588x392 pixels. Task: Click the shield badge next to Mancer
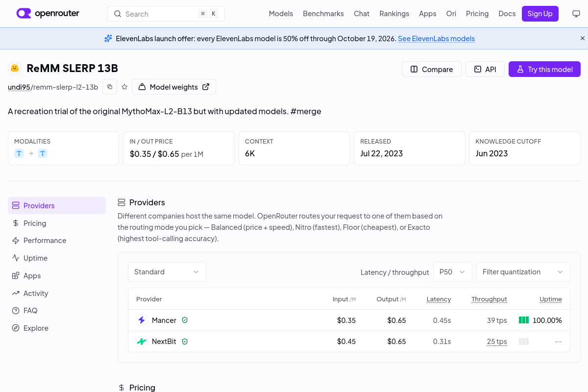(185, 320)
